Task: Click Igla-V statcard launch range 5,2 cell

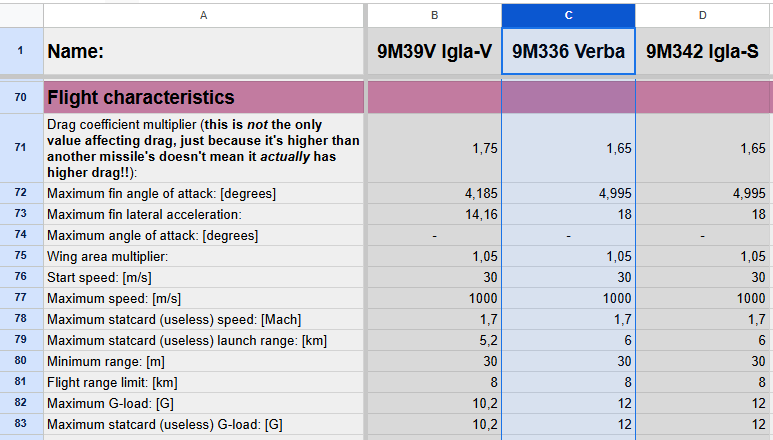Action: [434, 340]
